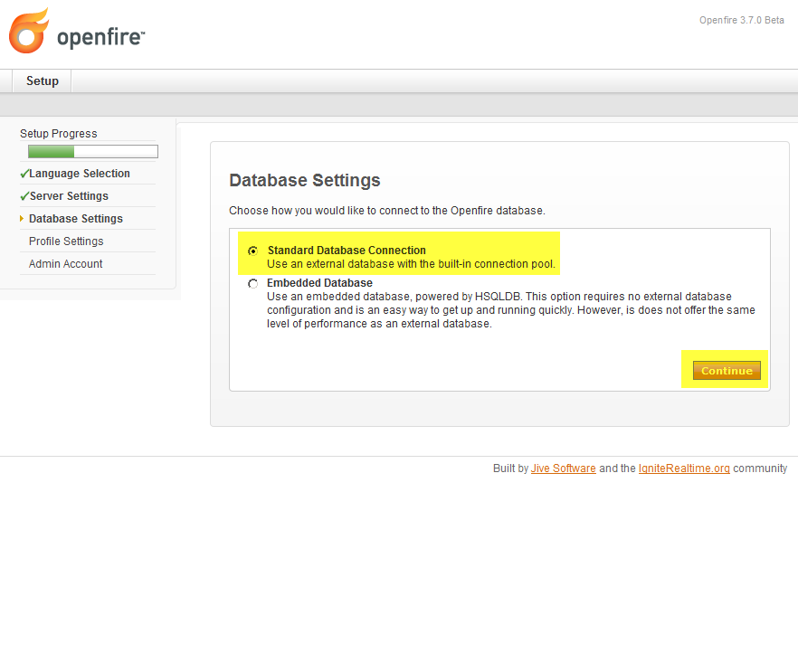This screenshot has width=798, height=672.
Task: Click the Continue button
Action: pyautogui.click(x=727, y=370)
